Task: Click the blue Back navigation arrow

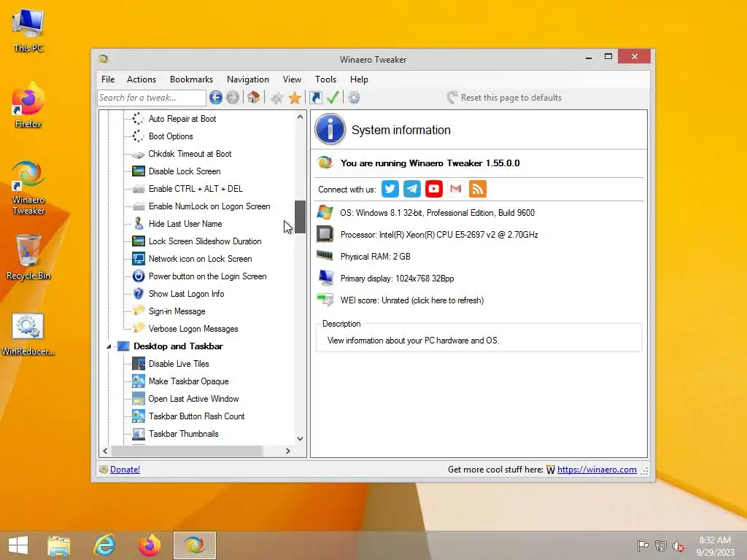Action: pyautogui.click(x=215, y=98)
